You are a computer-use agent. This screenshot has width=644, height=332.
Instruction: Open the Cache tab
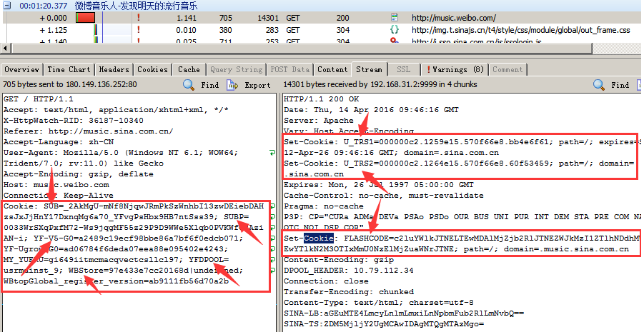[x=189, y=69]
